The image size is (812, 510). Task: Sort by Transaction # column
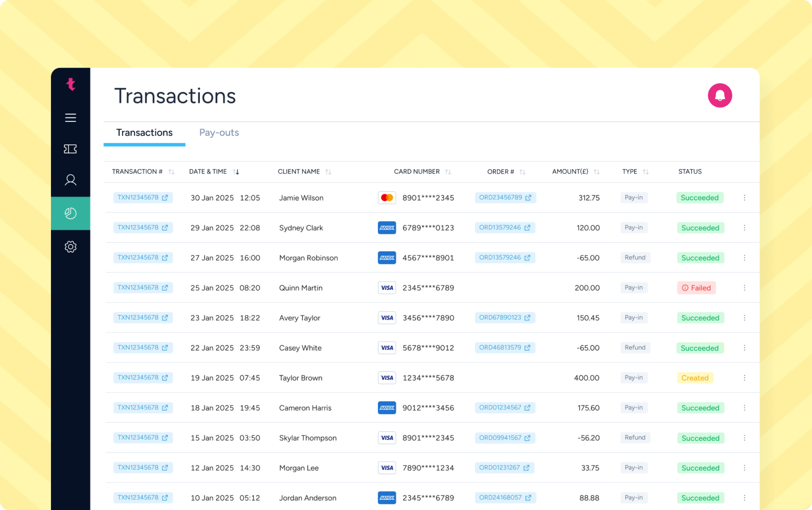171,172
